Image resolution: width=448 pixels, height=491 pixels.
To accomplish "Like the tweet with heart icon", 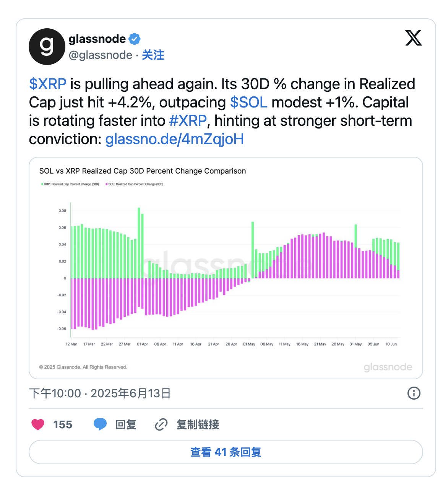I will point(38,424).
